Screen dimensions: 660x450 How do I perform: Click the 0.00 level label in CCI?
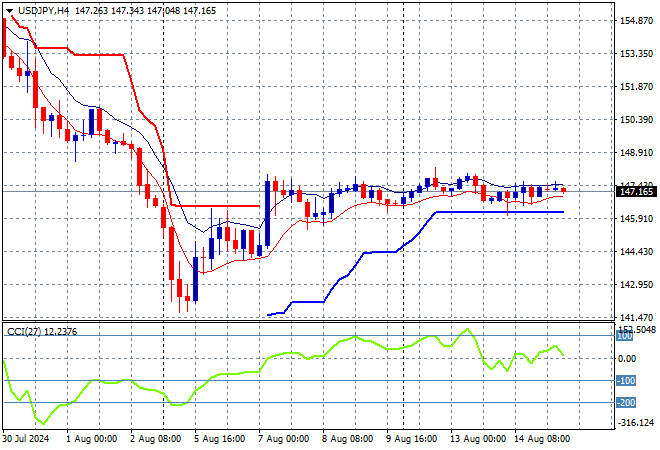click(628, 359)
